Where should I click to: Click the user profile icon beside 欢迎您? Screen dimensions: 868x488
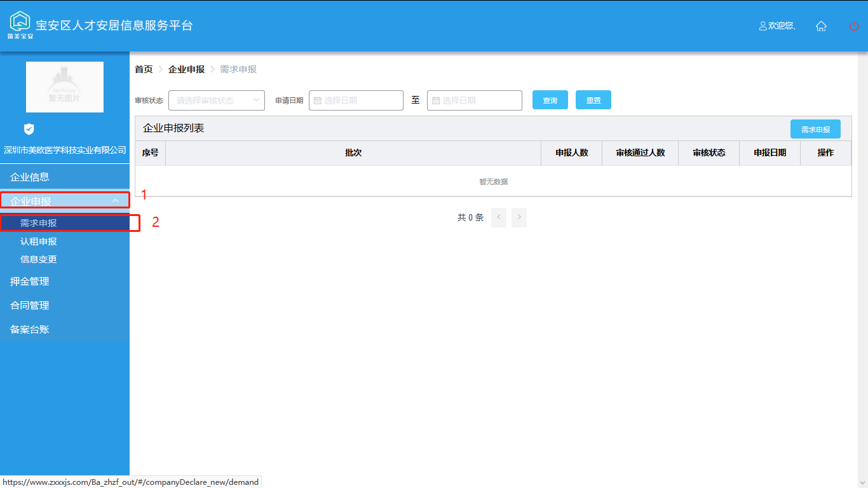763,26
